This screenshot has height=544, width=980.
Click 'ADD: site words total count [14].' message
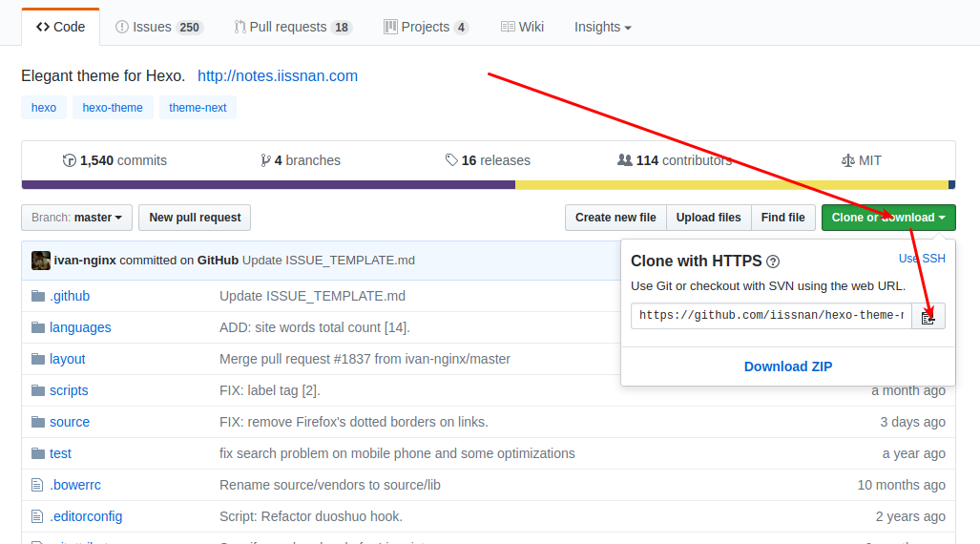314,327
